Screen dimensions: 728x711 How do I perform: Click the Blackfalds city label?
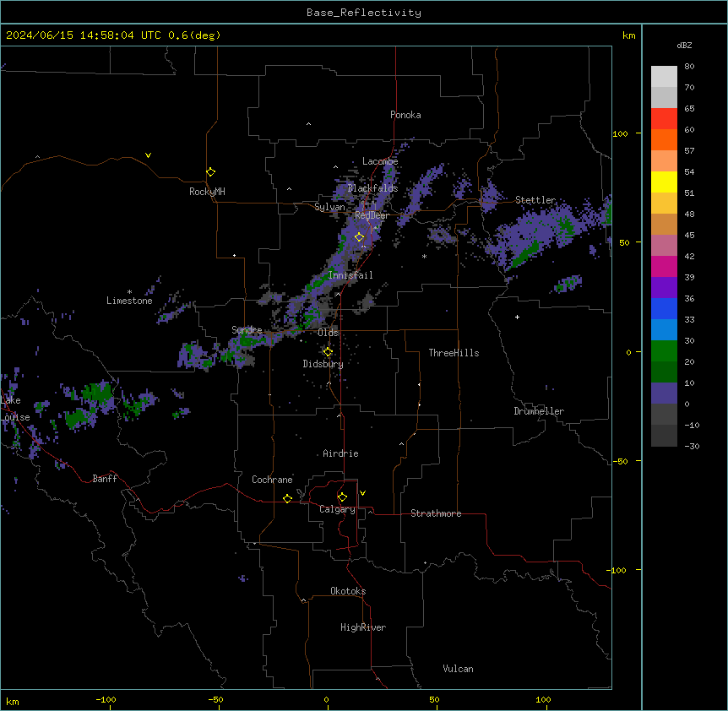(x=372, y=188)
